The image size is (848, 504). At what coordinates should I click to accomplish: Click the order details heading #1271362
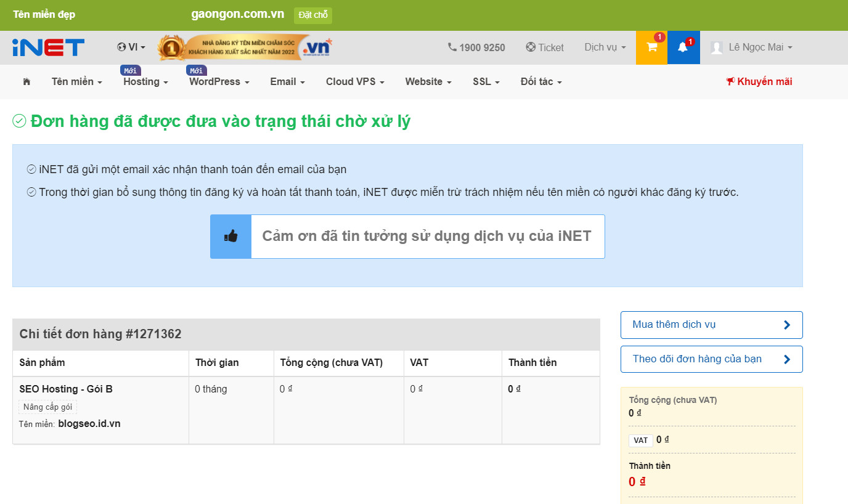tap(100, 335)
